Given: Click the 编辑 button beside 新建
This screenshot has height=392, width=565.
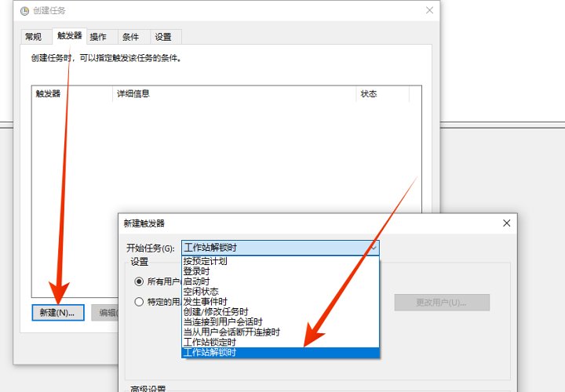Looking at the screenshot, I should 105,313.
